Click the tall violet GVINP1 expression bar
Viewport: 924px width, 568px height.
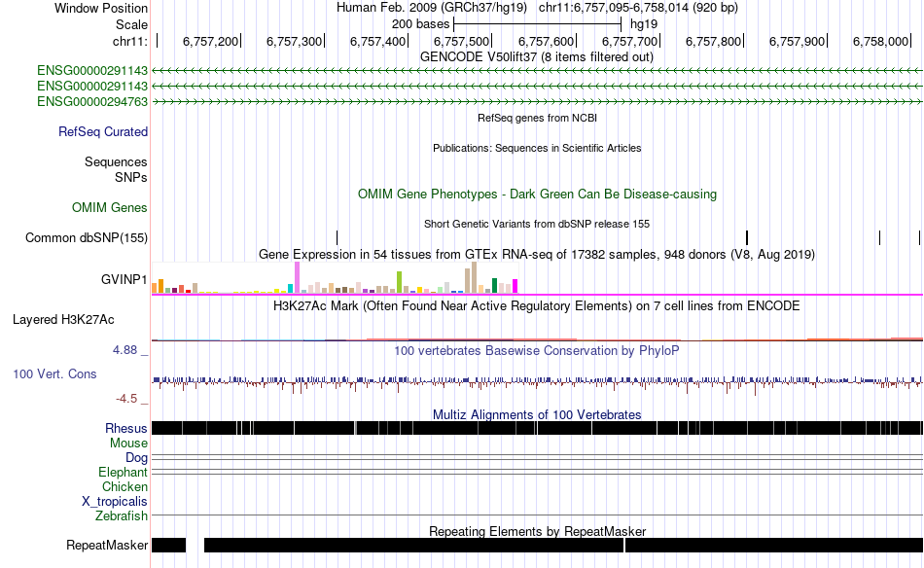[298, 277]
